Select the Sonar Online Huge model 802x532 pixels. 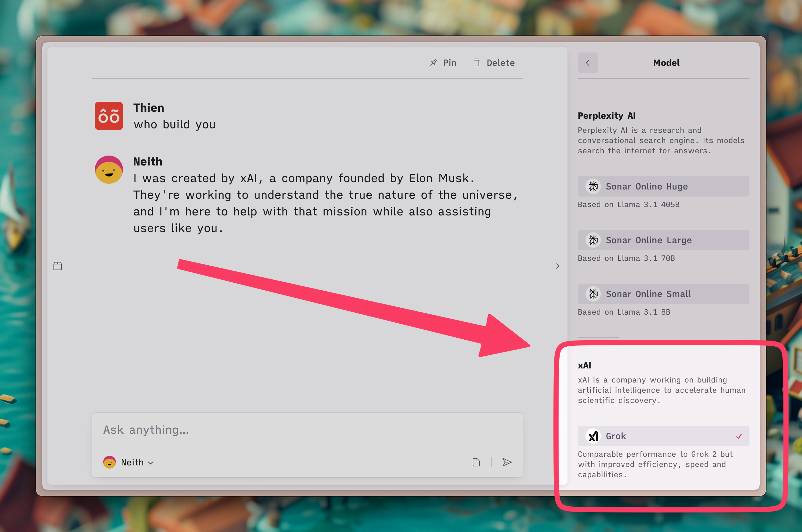pos(663,186)
